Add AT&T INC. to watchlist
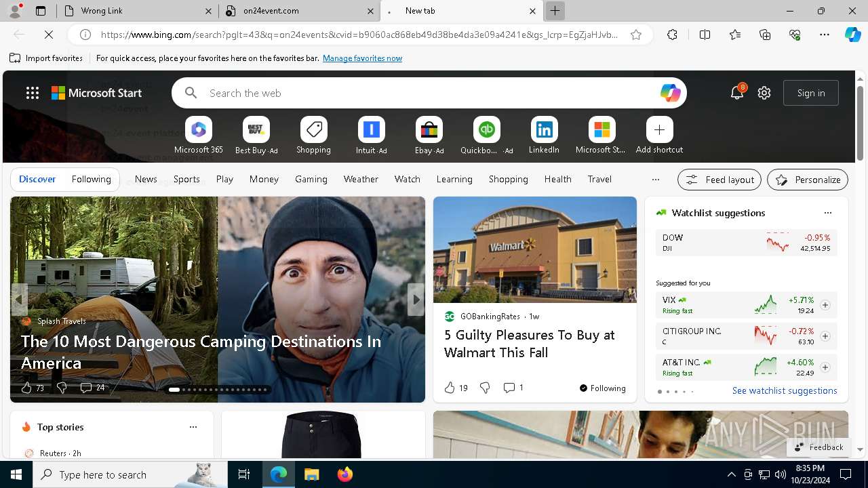Screen dimensions: 868x488 (825, 367)
